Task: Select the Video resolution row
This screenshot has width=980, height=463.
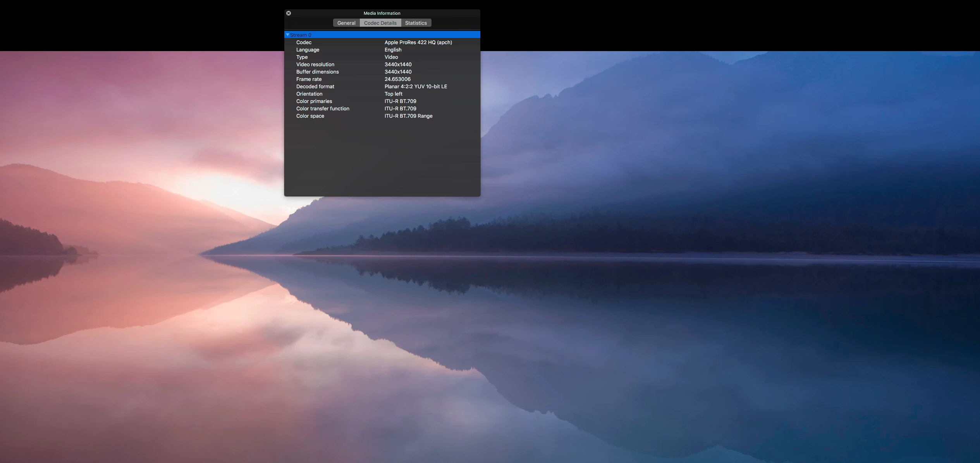Action: 315,64
